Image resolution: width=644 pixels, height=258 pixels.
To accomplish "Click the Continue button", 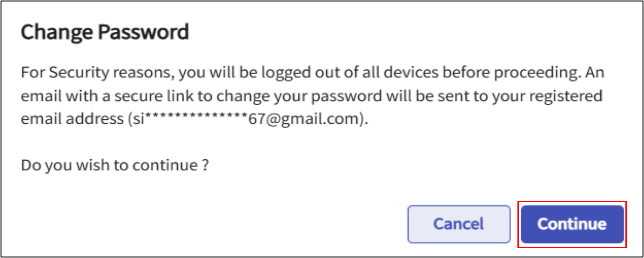I will [572, 224].
